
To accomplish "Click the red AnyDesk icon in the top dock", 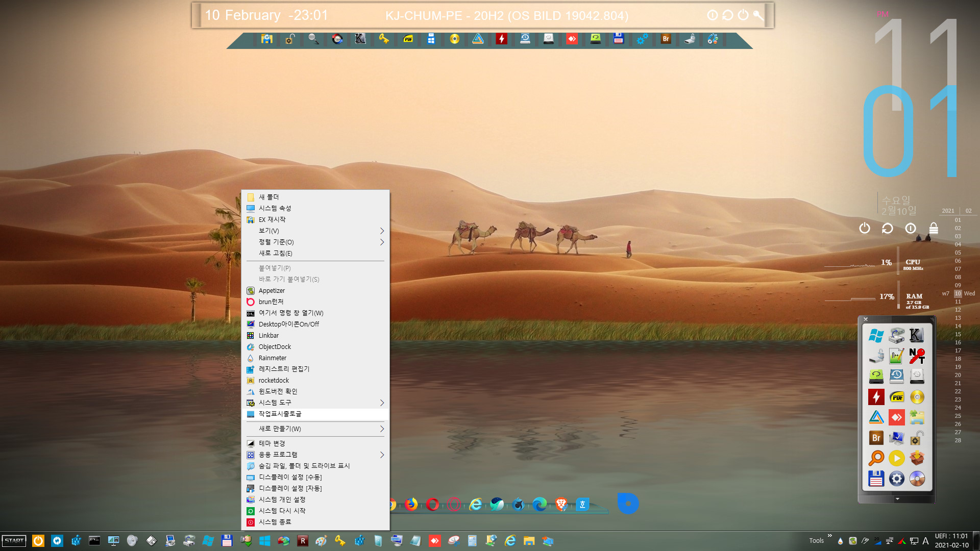I will (572, 39).
